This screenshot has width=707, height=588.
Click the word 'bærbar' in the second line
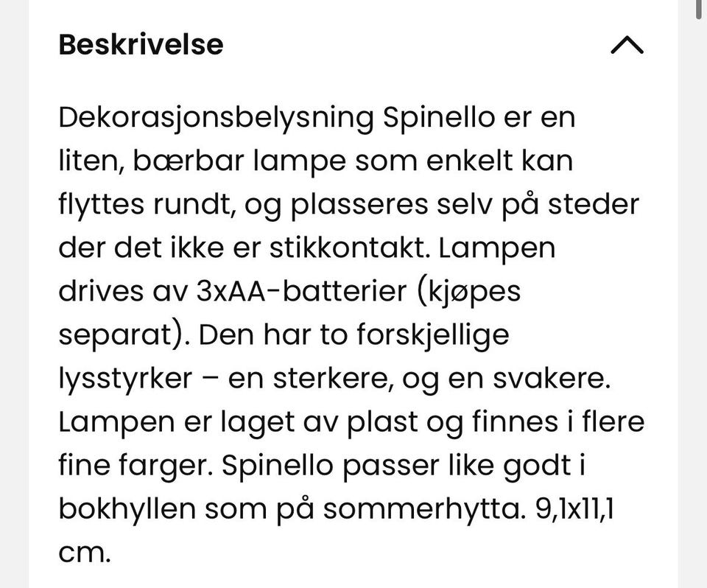(x=189, y=161)
